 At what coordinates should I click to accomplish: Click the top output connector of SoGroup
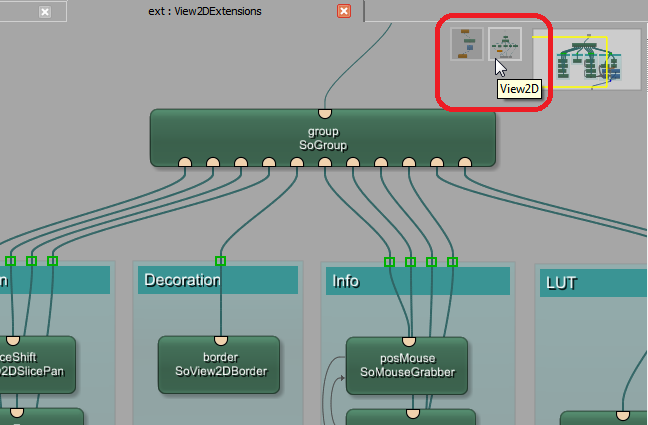click(x=324, y=112)
